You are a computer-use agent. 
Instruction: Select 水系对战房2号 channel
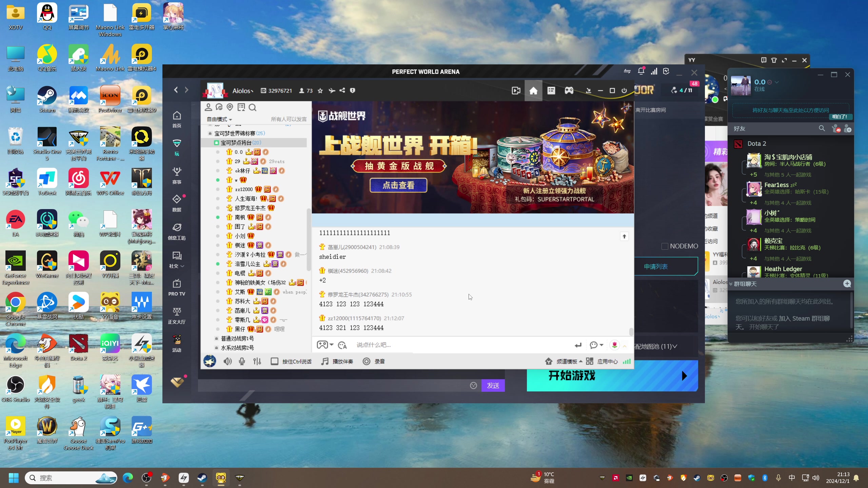point(237,348)
